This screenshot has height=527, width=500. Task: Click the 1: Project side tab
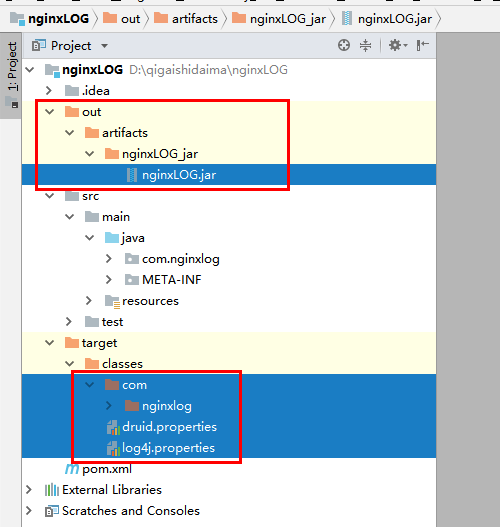(12, 66)
